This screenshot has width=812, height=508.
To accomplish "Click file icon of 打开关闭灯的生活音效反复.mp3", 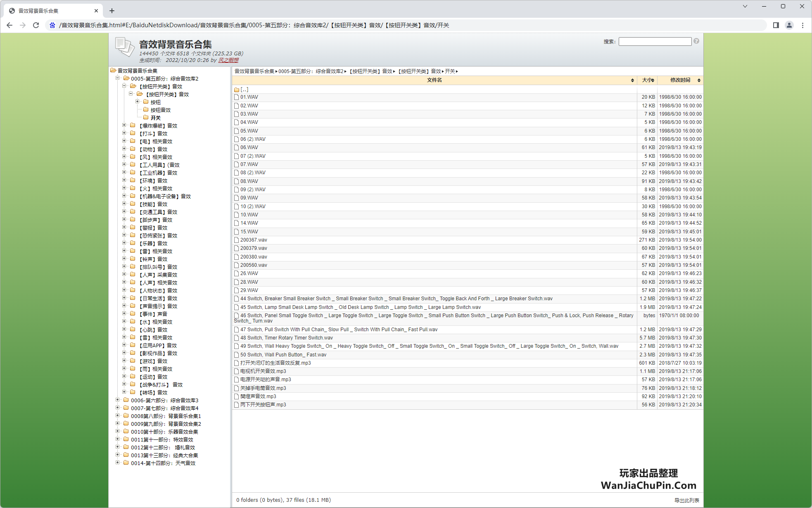I will pos(237,363).
